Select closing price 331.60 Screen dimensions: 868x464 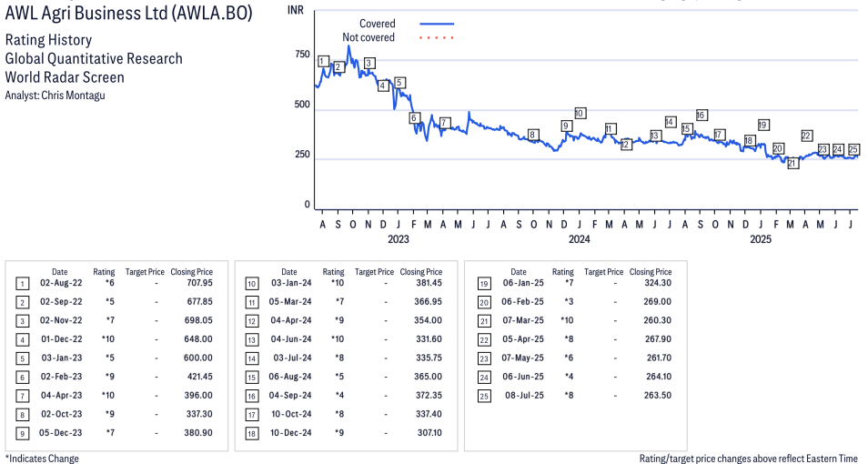[x=429, y=339]
